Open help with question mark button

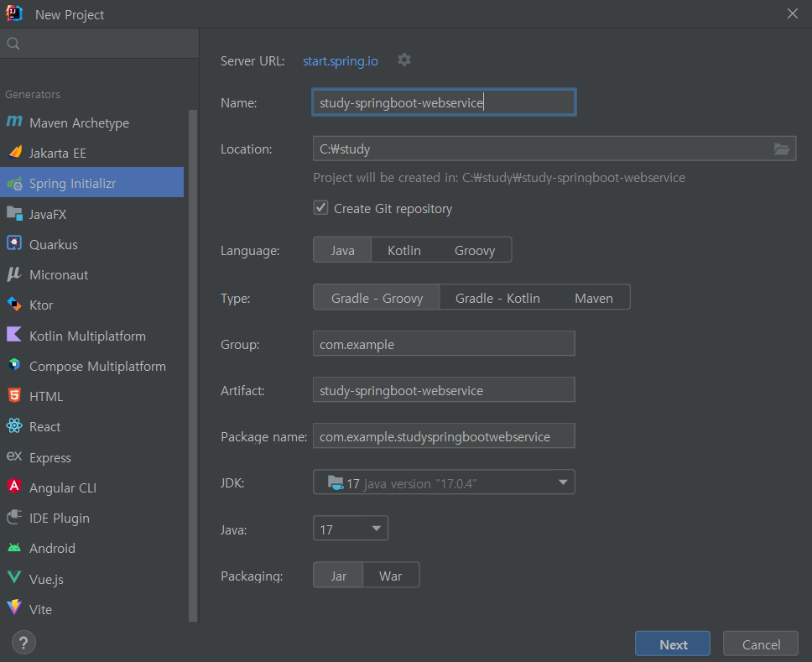23,643
